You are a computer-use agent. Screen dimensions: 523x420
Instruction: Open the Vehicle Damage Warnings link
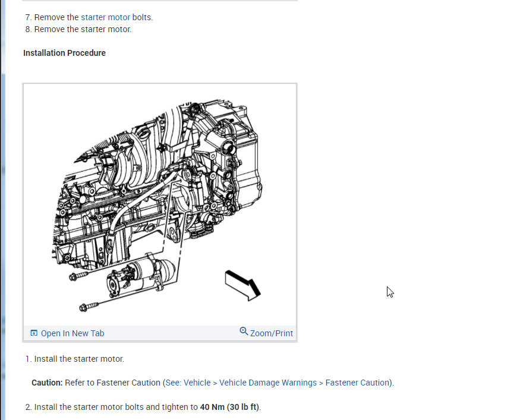coord(268,383)
